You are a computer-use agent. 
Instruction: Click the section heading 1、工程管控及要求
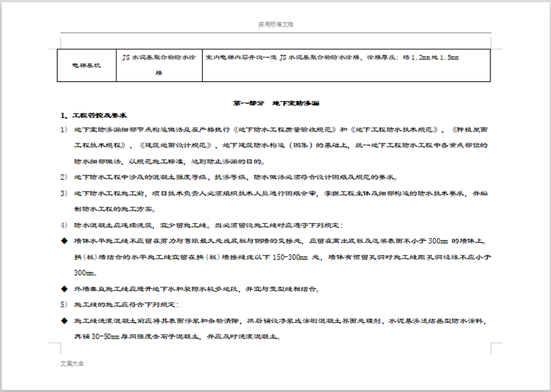tap(94, 115)
